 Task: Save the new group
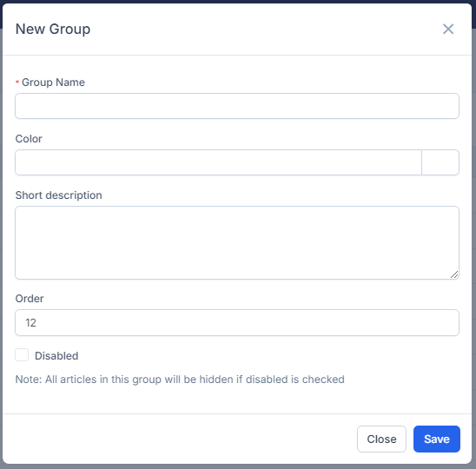(437, 439)
